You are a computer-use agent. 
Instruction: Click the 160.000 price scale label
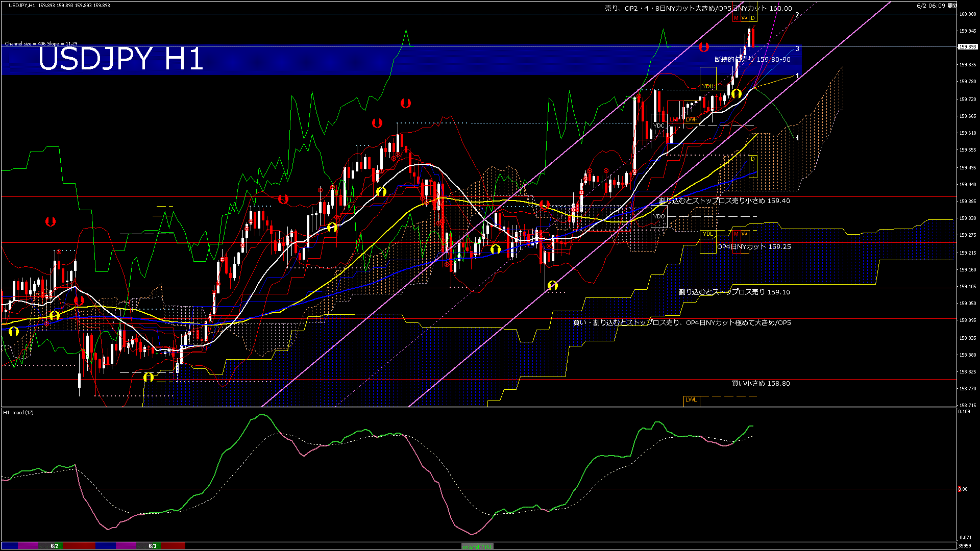tap(968, 14)
